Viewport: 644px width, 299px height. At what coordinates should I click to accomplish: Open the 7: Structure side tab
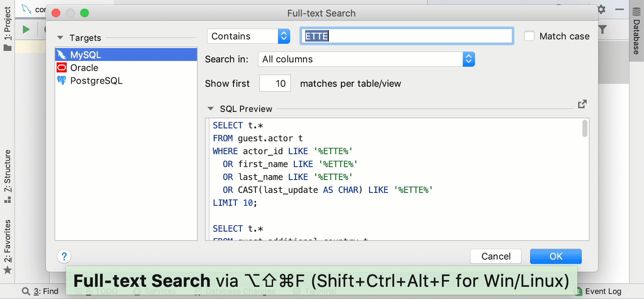[8, 176]
